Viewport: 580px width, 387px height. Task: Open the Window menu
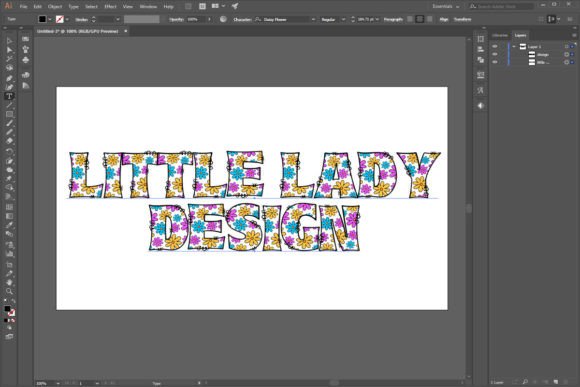(x=148, y=6)
